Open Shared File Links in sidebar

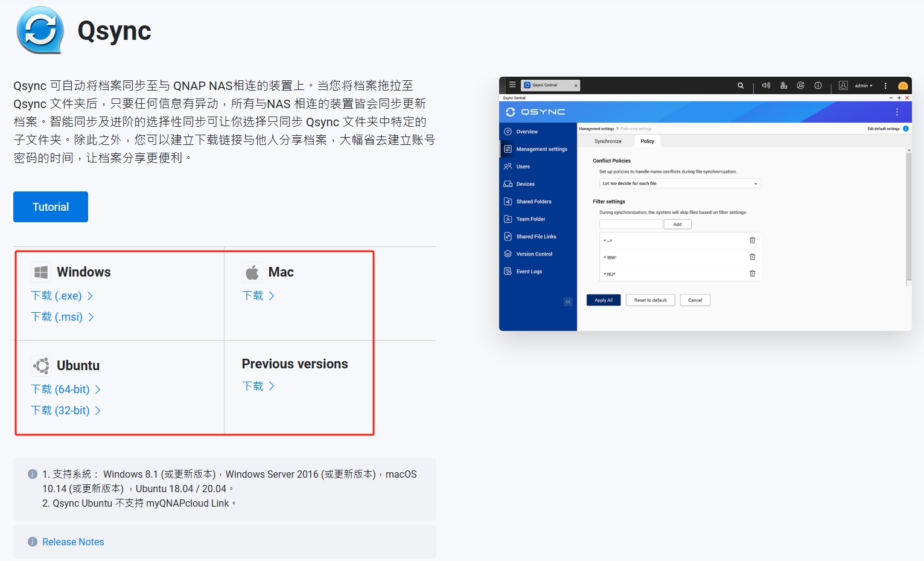click(x=538, y=237)
